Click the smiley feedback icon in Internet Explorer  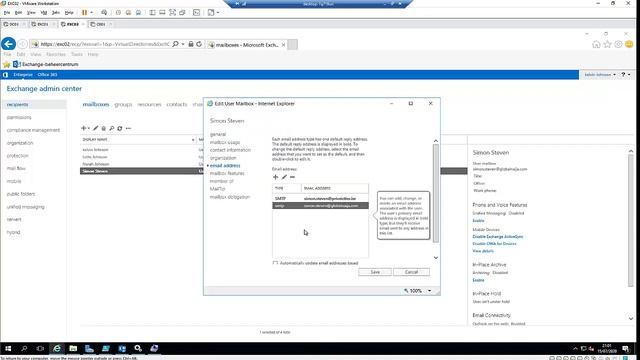pyautogui.click(x=629, y=44)
